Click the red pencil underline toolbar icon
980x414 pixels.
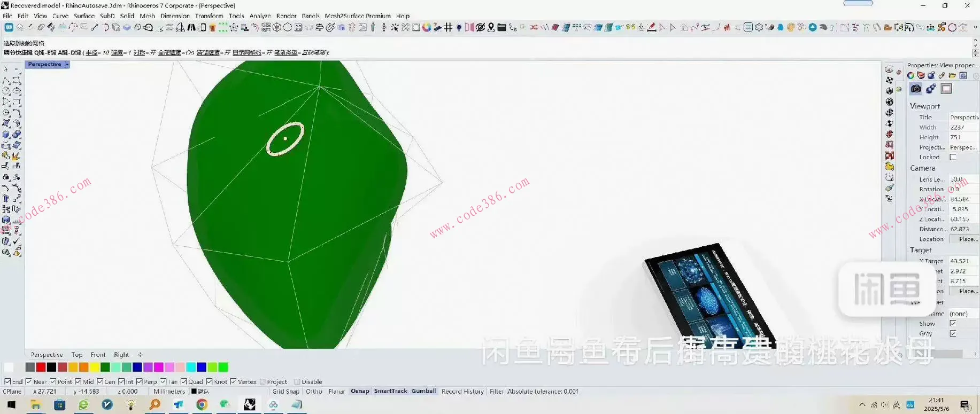652,27
